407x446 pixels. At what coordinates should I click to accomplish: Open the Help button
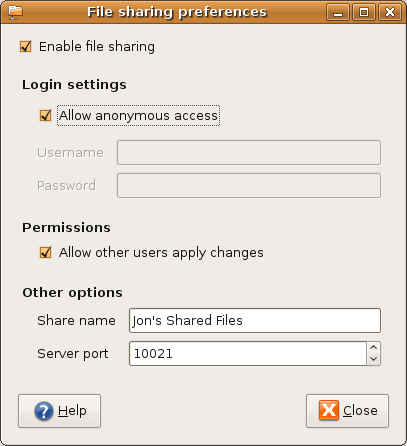tap(59, 411)
